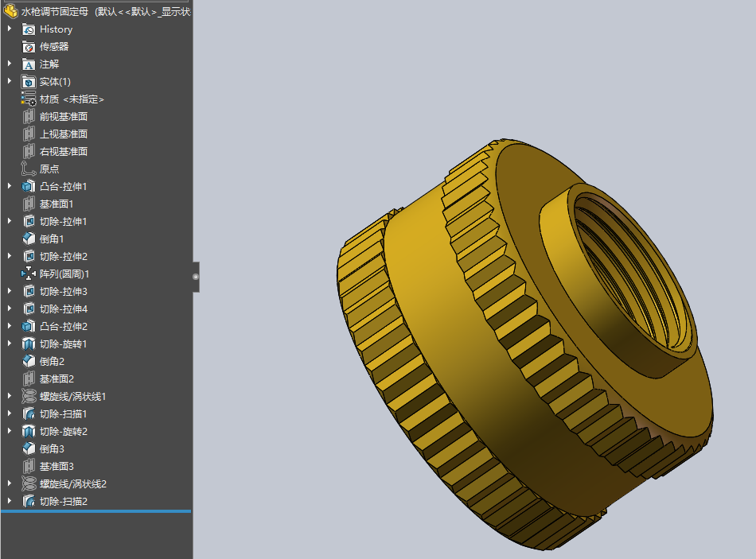Expand the 切除-拉伸3 feature
756x559 pixels.
pyautogui.click(x=10, y=291)
